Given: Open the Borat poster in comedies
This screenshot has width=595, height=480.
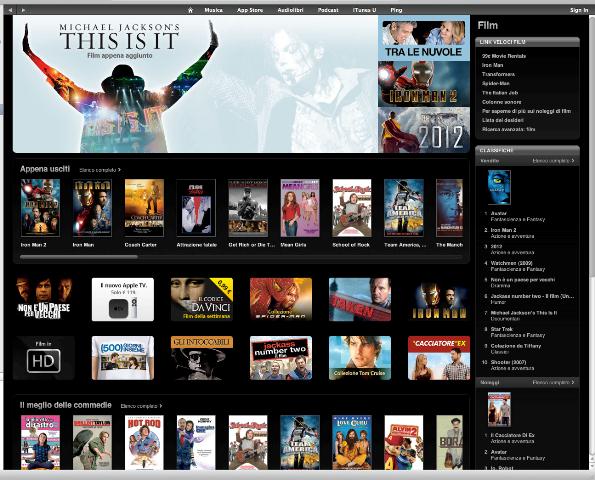Looking at the screenshot, I should (450, 442).
